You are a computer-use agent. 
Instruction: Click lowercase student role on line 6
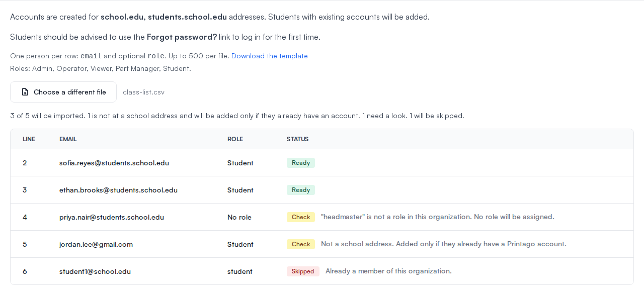click(240, 271)
